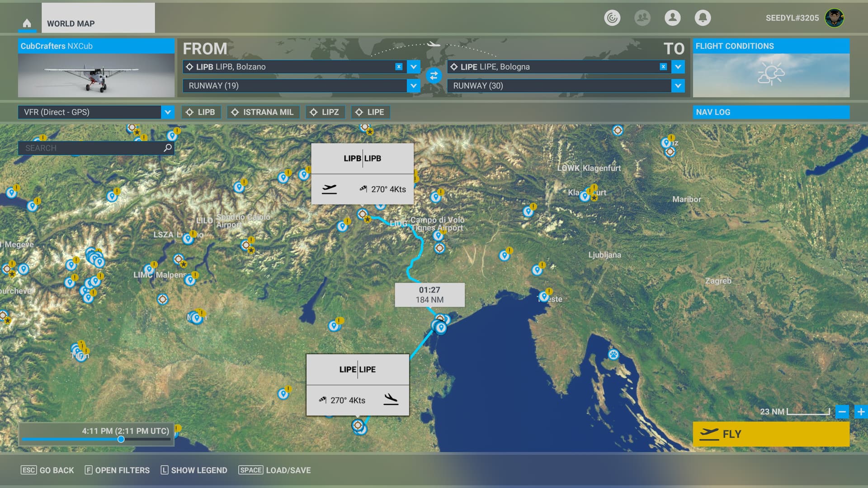Open the friends group icon
This screenshot has height=488, width=868.
642,18
